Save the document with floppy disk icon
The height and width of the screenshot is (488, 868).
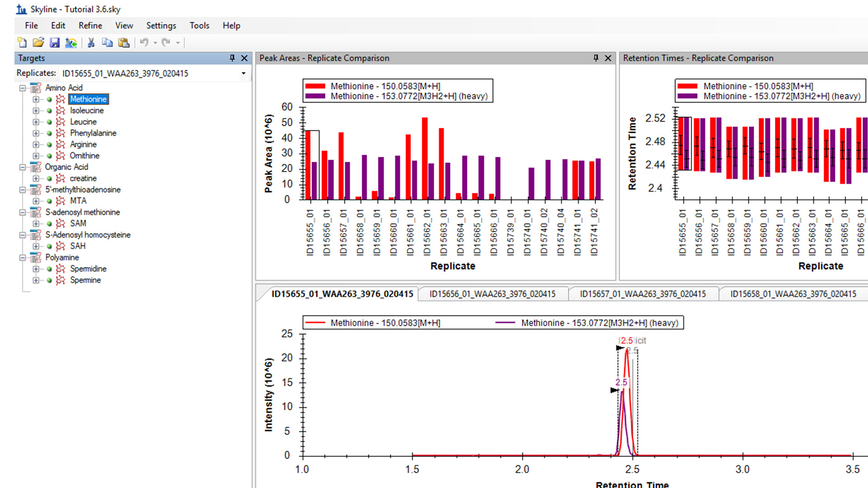coord(55,42)
